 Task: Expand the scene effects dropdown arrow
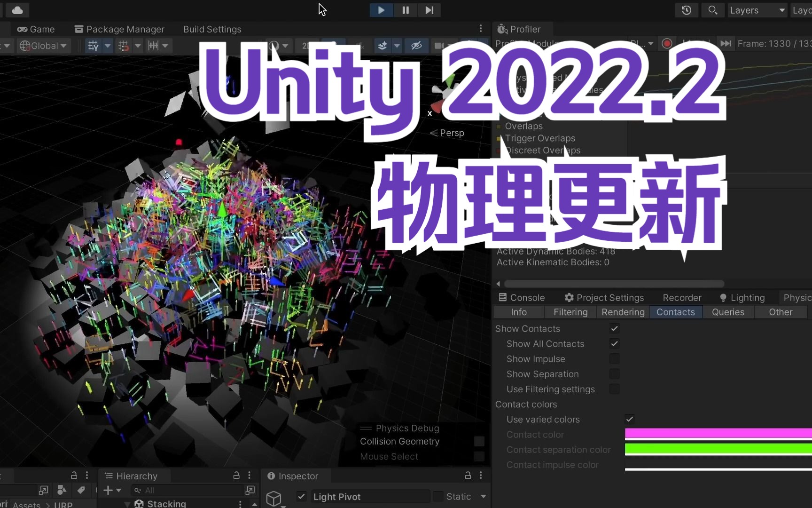(397, 46)
